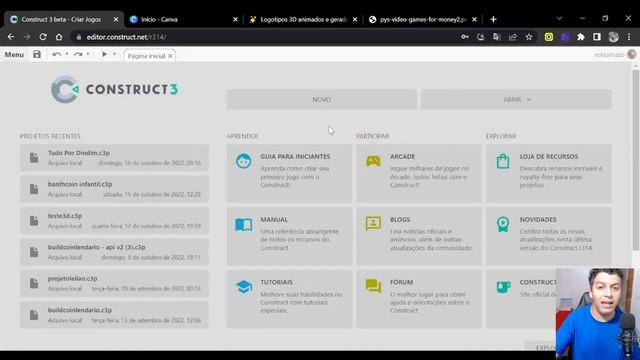Click the NOVO button
The image size is (640, 360).
pos(322,100)
